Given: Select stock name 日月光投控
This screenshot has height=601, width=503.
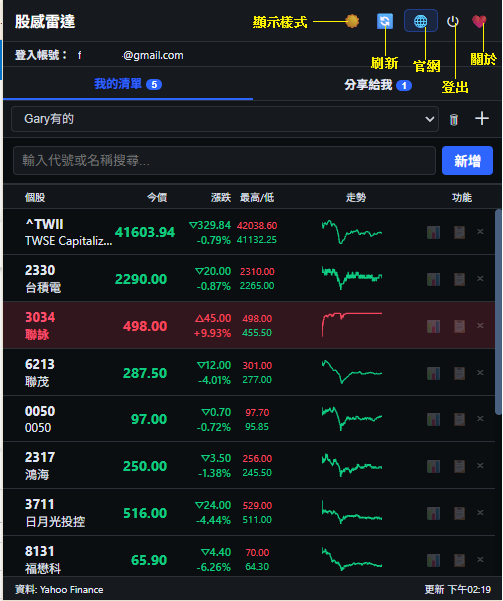Looking at the screenshot, I should click(55, 522).
